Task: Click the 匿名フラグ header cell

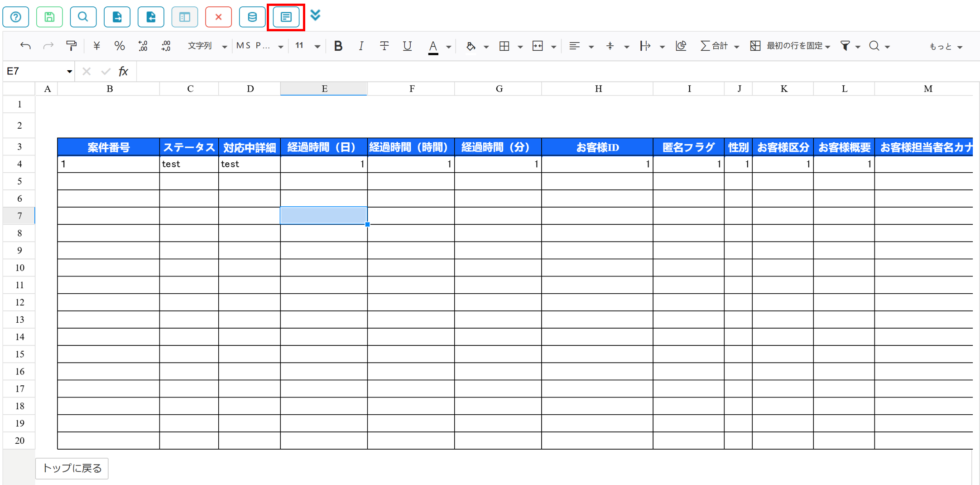Action: coord(688,147)
